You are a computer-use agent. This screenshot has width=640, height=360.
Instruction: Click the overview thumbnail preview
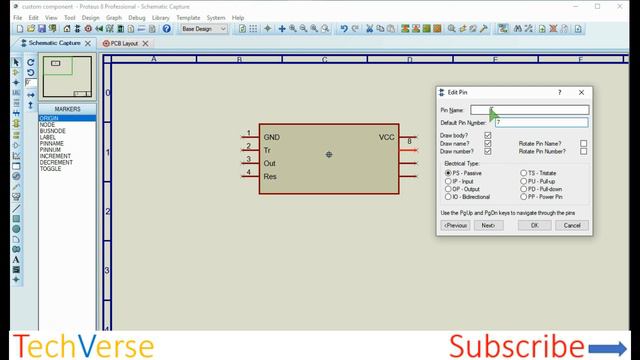tap(67, 77)
